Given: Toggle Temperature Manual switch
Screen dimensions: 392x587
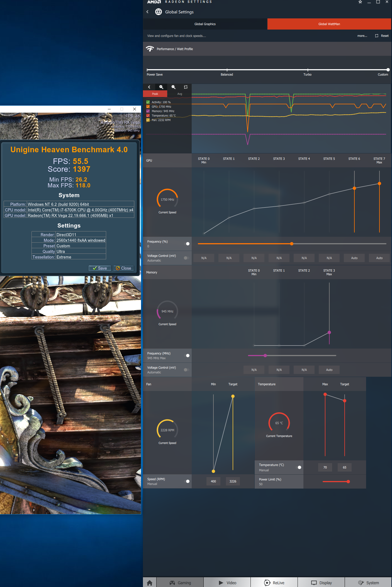Looking at the screenshot, I should [x=298, y=467].
